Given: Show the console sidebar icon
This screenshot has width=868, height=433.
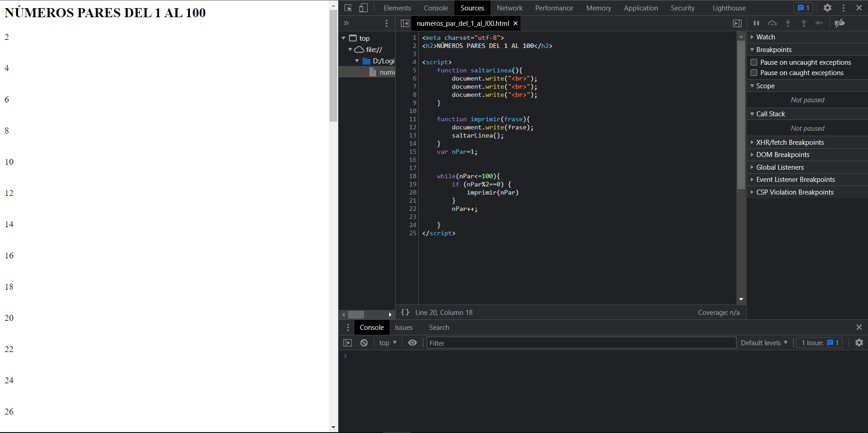Looking at the screenshot, I should coord(348,343).
